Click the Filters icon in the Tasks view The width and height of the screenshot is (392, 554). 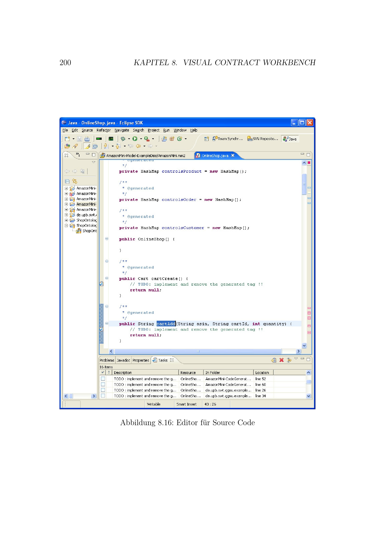click(289, 360)
